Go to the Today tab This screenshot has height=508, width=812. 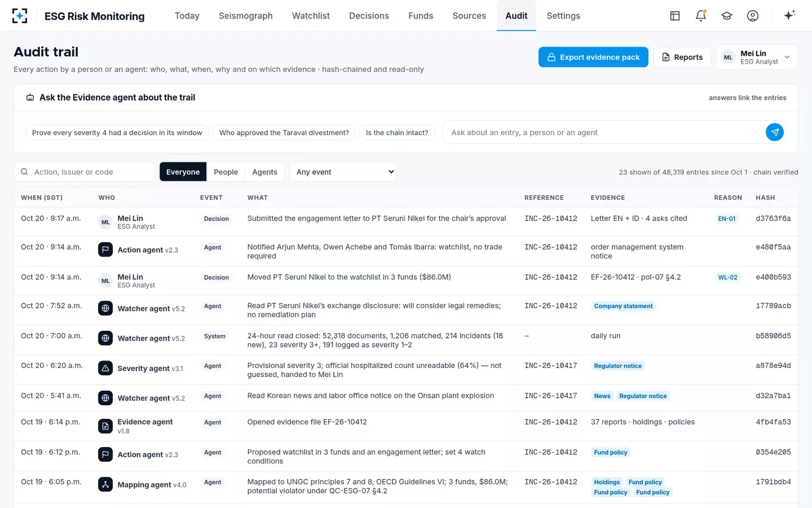pyautogui.click(x=187, y=16)
